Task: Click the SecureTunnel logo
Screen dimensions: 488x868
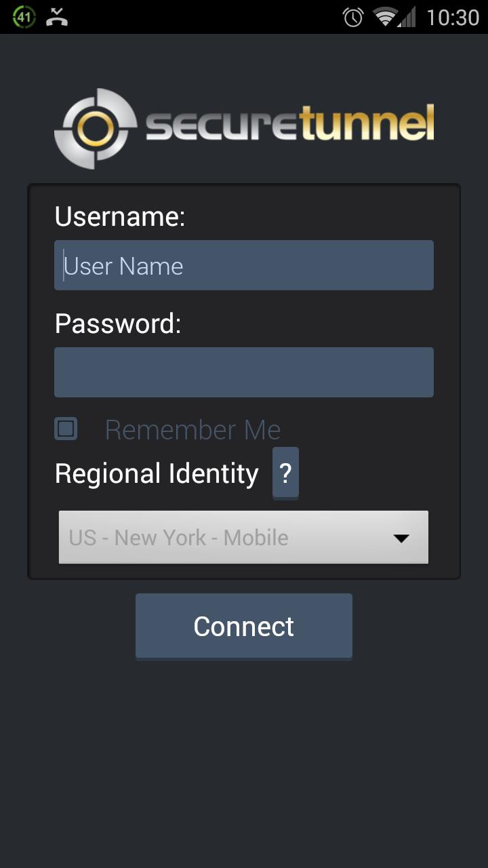Action: [244, 127]
